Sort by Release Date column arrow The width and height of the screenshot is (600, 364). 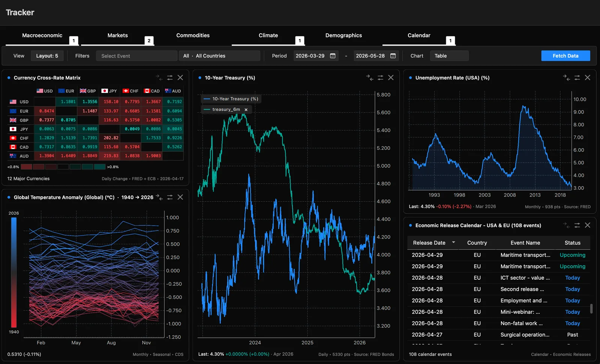453,242
